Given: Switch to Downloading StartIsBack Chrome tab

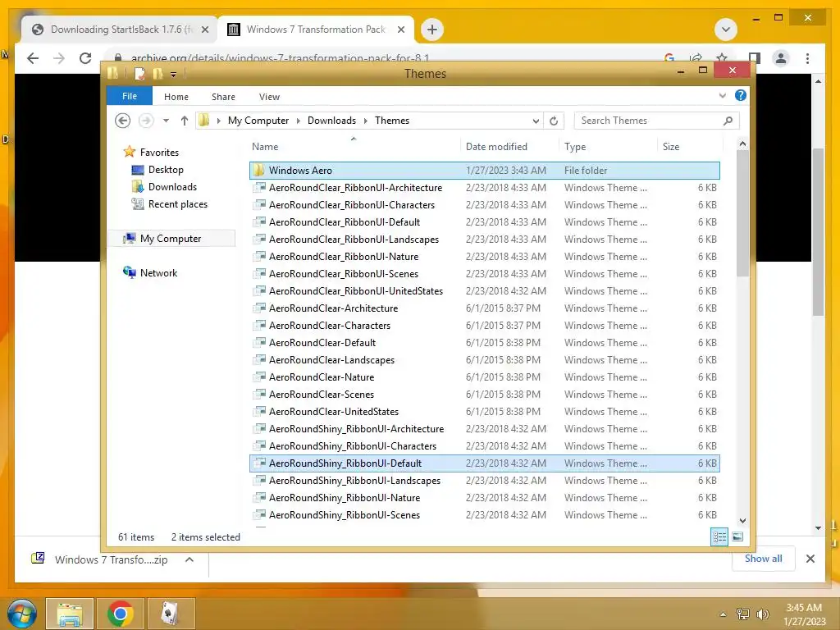Looking at the screenshot, I should point(120,30).
